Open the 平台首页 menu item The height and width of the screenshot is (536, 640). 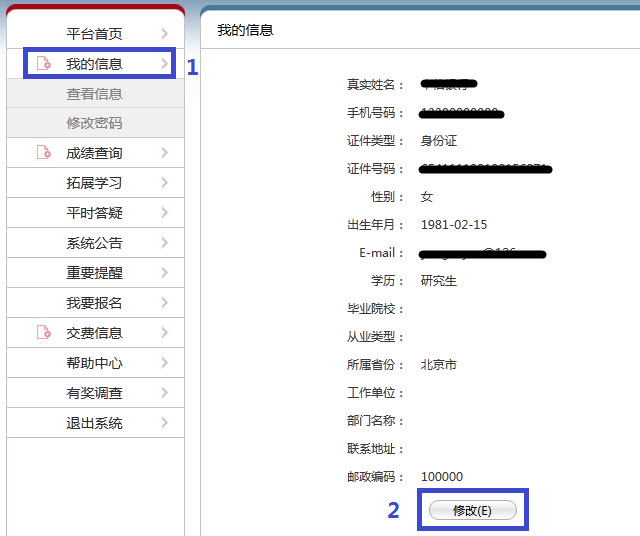tap(96, 33)
